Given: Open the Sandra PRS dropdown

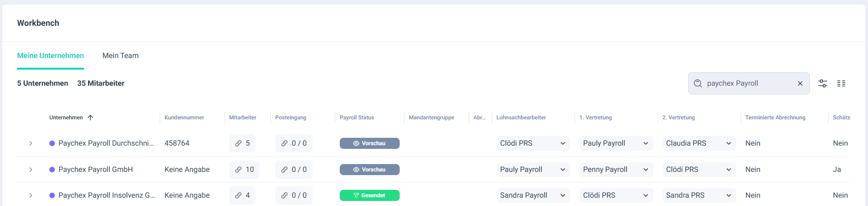Looking at the screenshot, I should 699,195.
